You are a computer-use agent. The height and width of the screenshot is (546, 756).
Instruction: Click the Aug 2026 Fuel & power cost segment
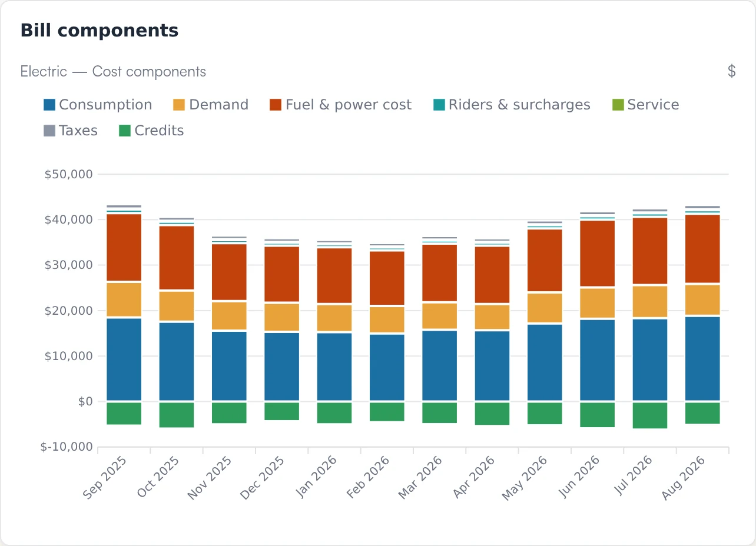(703, 249)
